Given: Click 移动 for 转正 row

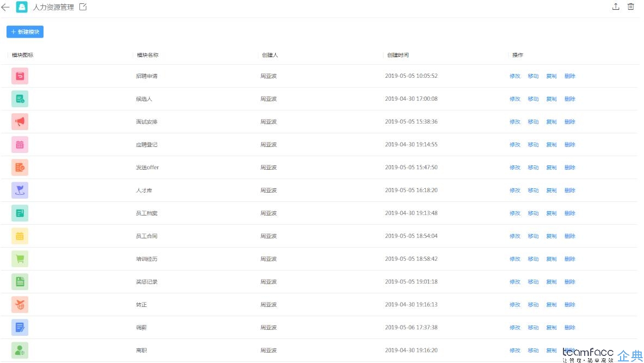Looking at the screenshot, I should (x=533, y=305).
